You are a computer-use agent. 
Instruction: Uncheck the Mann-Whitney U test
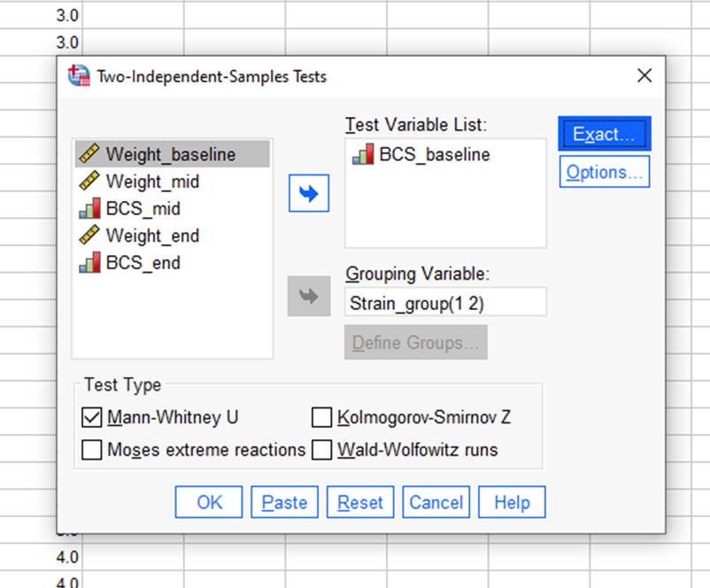tap(92, 415)
